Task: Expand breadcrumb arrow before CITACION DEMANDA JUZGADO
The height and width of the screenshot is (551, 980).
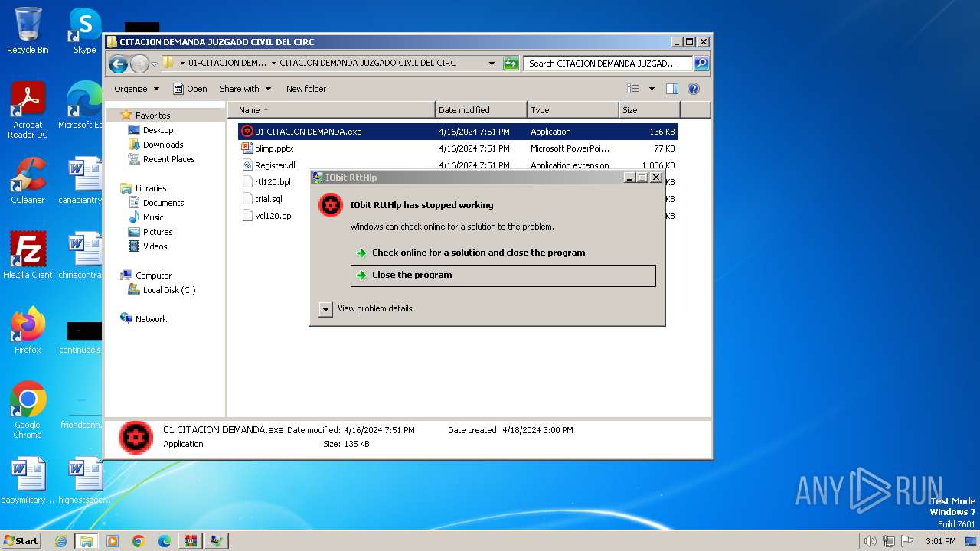Action: tap(273, 64)
